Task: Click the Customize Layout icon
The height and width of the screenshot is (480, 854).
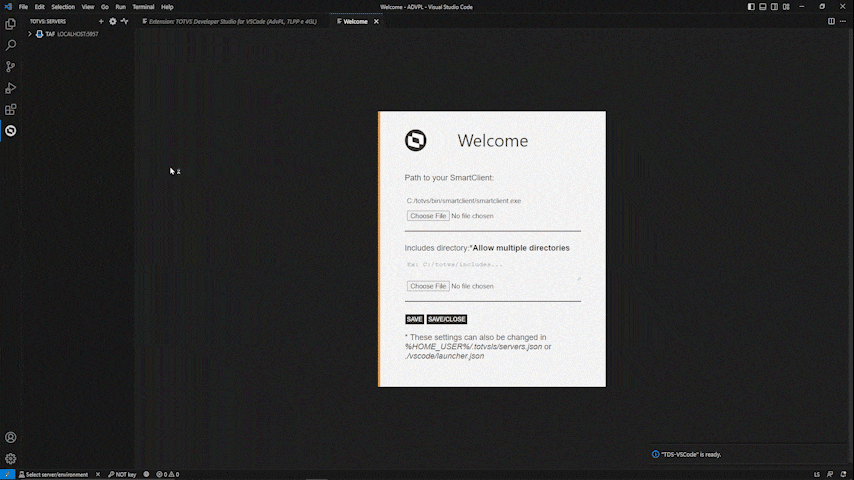Action: (786, 7)
